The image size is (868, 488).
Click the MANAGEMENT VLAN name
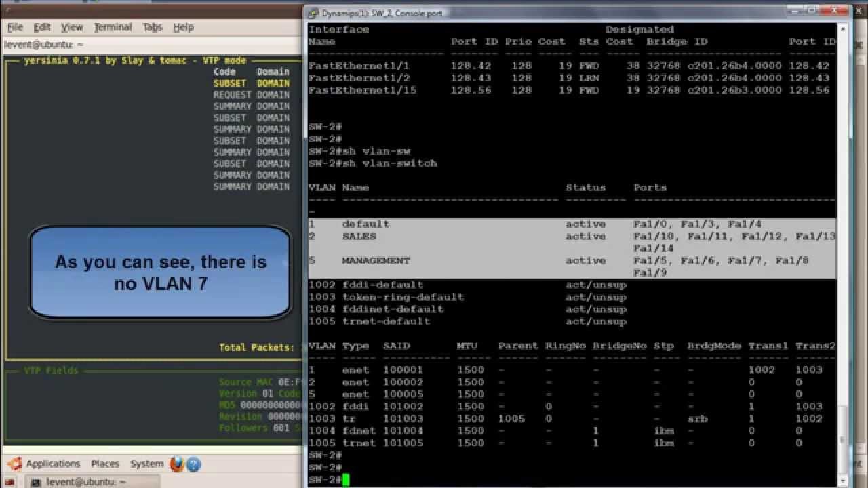pyautogui.click(x=376, y=261)
